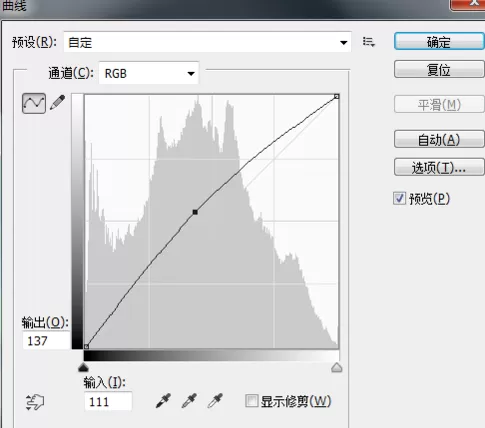Click the 平滑(M) smooth button
Viewport: 485px width, 428px height.
pyautogui.click(x=439, y=105)
